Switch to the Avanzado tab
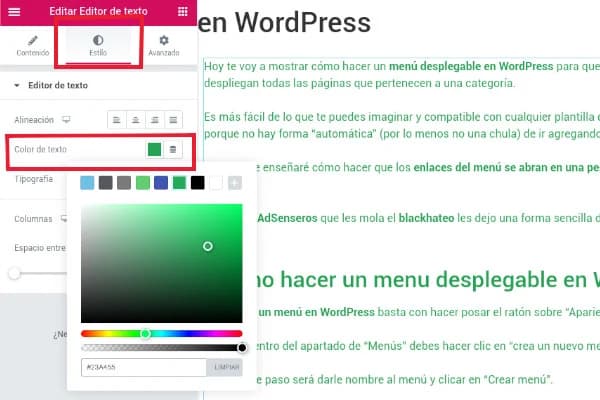600x400 pixels. tap(164, 46)
